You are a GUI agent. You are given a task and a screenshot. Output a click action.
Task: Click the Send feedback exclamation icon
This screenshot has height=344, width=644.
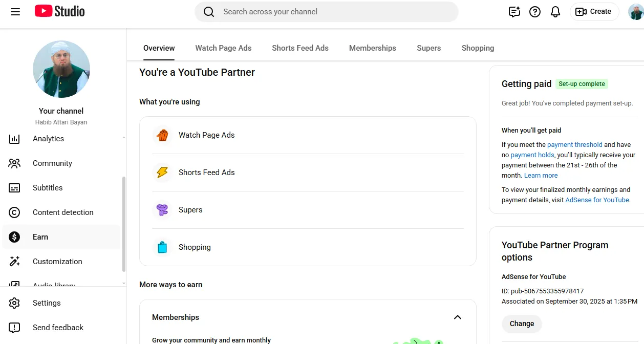click(x=14, y=328)
